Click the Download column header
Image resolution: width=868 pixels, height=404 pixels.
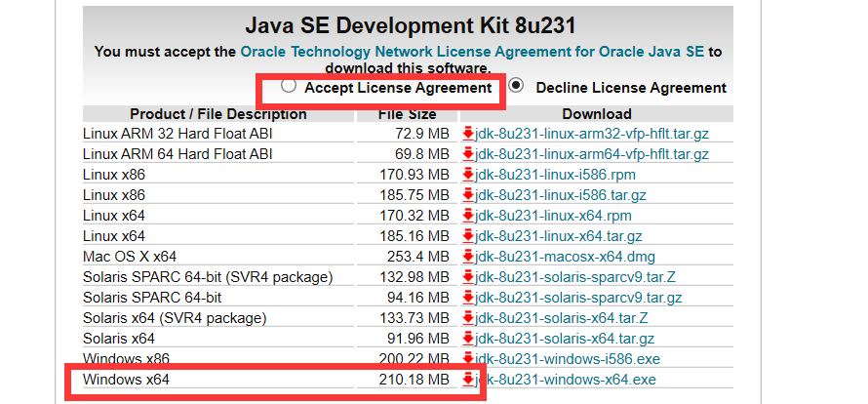597,114
